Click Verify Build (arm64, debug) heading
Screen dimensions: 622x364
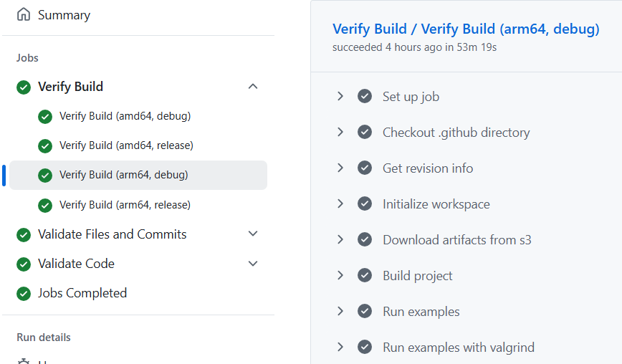tap(466, 29)
